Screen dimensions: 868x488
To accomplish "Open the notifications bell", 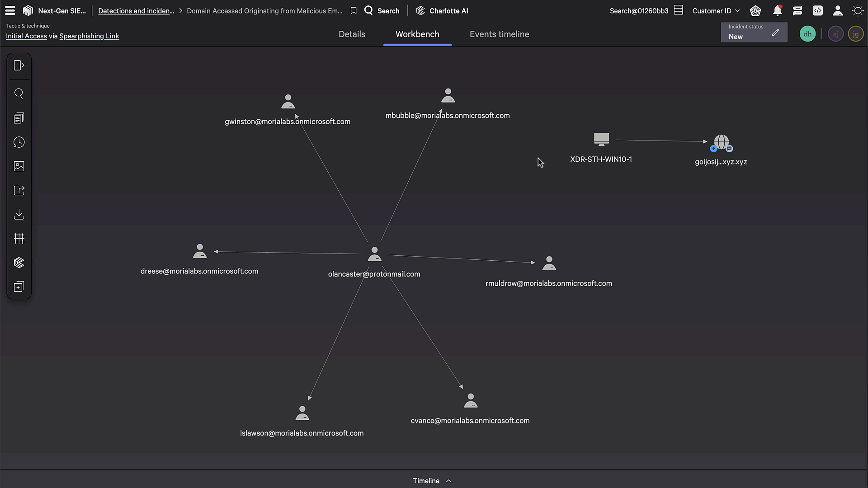I will click(x=777, y=10).
